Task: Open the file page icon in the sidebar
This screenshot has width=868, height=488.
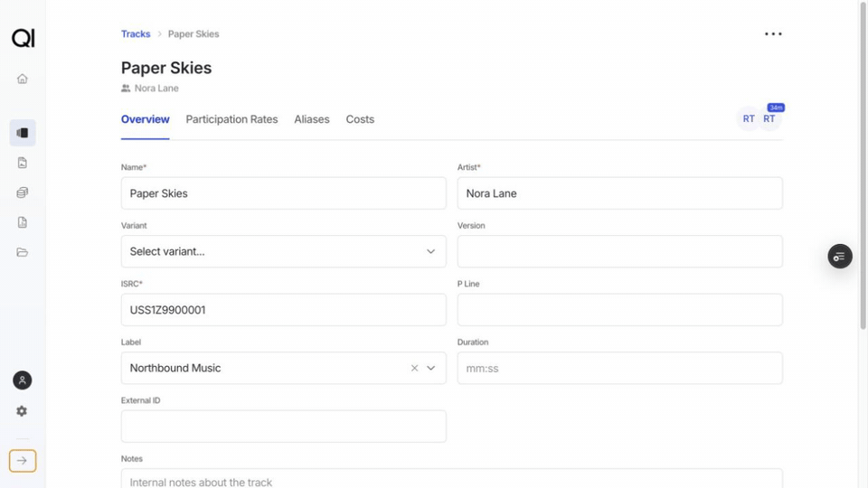Action: click(22, 222)
